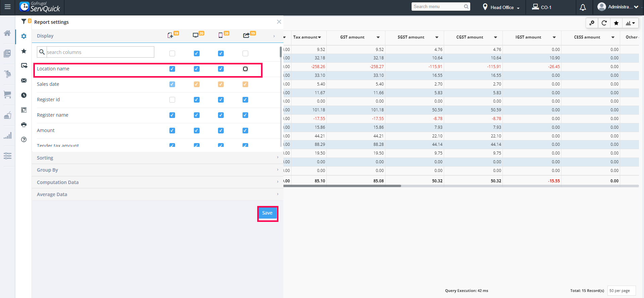The image size is (644, 298).
Task: Open CGST amount column dropdown arrow
Action: tap(495, 37)
